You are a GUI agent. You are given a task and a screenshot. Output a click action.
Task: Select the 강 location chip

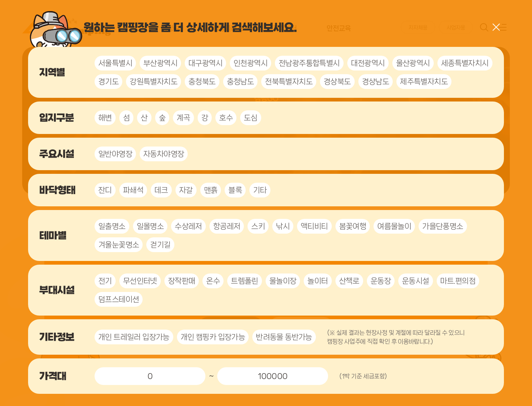[x=205, y=118]
